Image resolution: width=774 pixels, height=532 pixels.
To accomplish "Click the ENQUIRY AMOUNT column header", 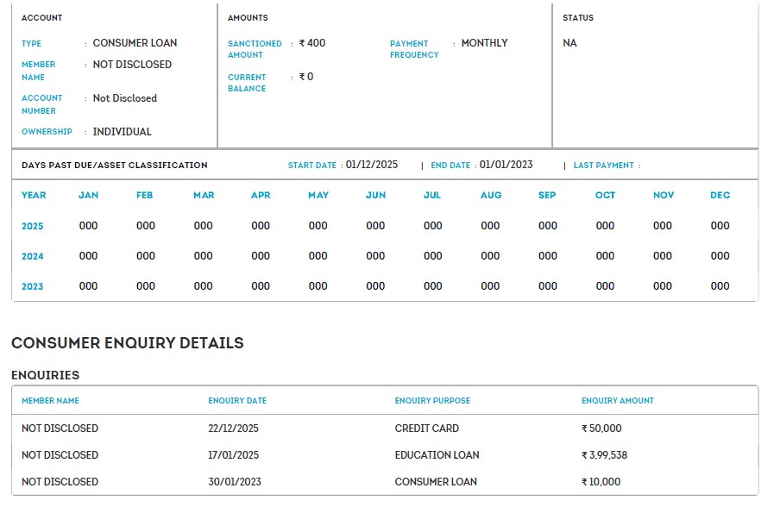I will [617, 401].
